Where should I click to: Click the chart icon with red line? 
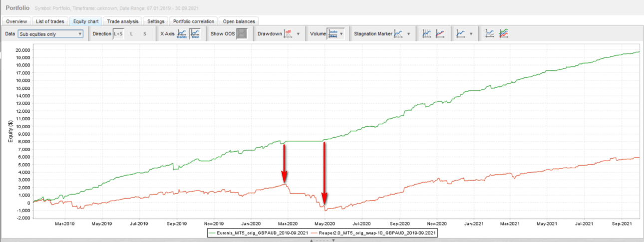(x=440, y=34)
